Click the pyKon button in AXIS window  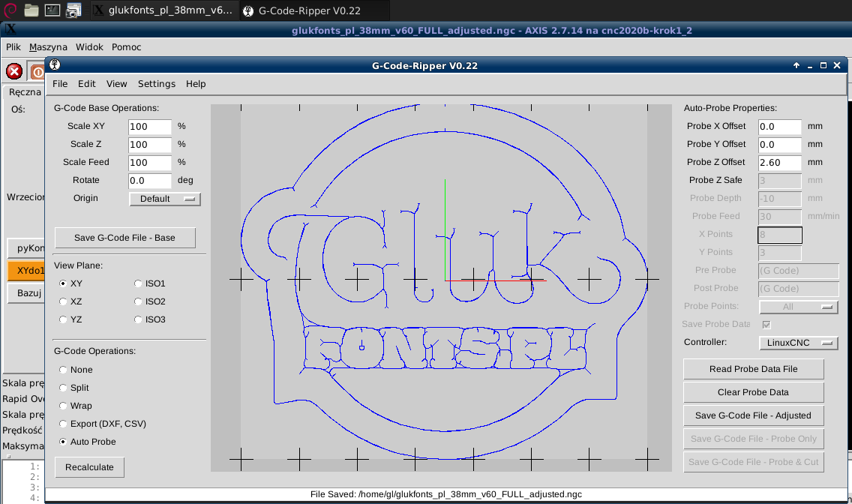(26, 247)
